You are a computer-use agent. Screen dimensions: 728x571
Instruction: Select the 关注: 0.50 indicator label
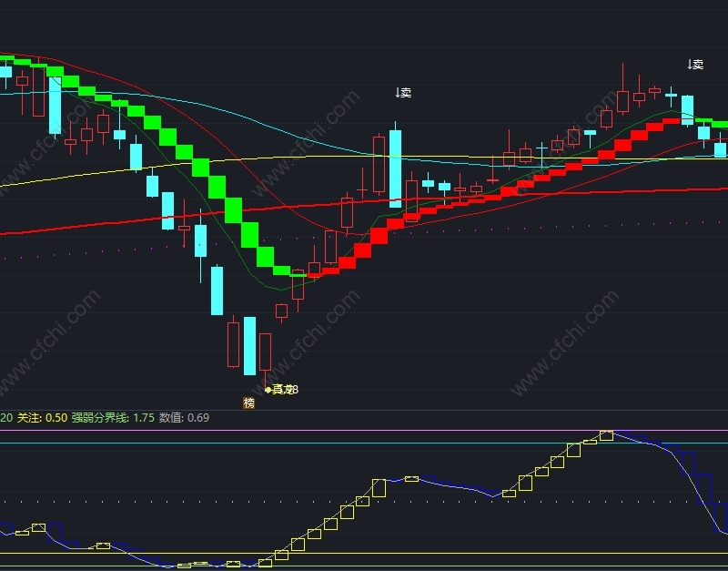click(x=42, y=418)
